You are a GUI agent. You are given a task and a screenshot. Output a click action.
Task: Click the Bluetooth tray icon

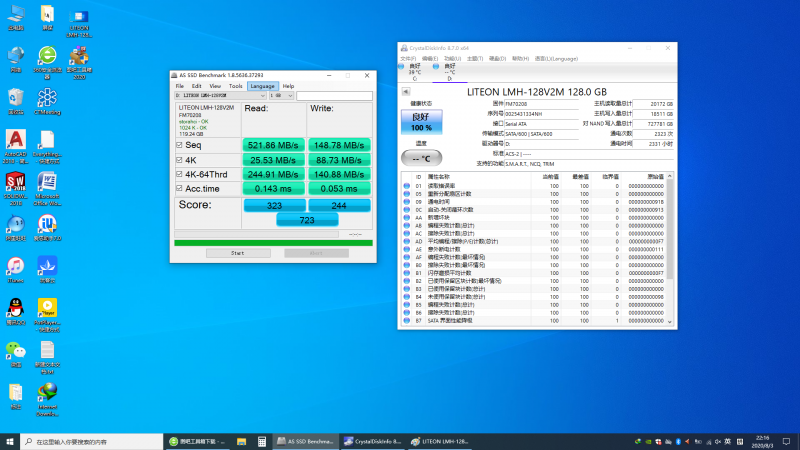click(x=678, y=441)
